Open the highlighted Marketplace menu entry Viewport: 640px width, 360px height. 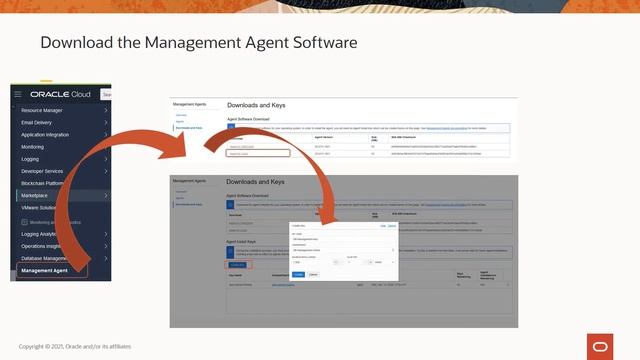(x=34, y=196)
